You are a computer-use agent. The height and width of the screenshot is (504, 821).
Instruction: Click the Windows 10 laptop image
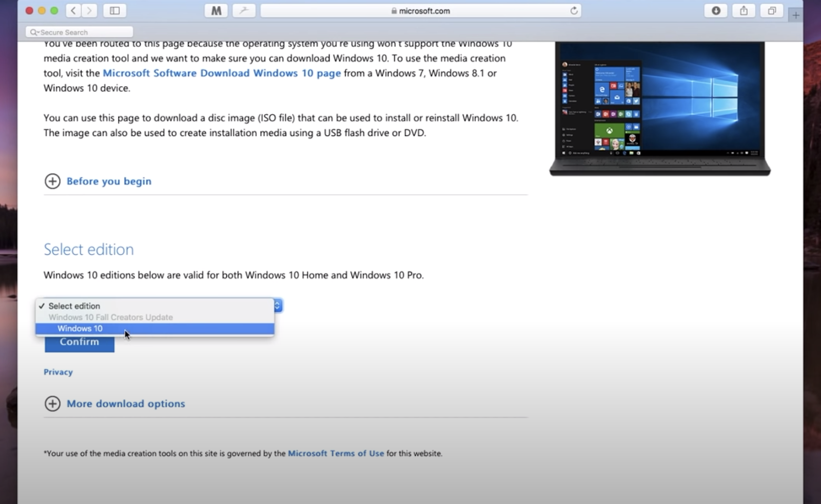[660, 109]
